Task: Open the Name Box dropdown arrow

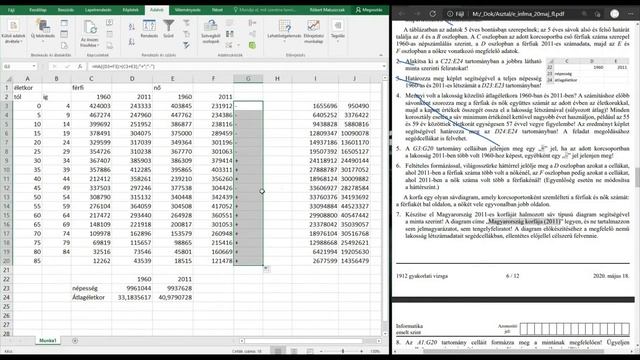Action: click(x=34, y=66)
